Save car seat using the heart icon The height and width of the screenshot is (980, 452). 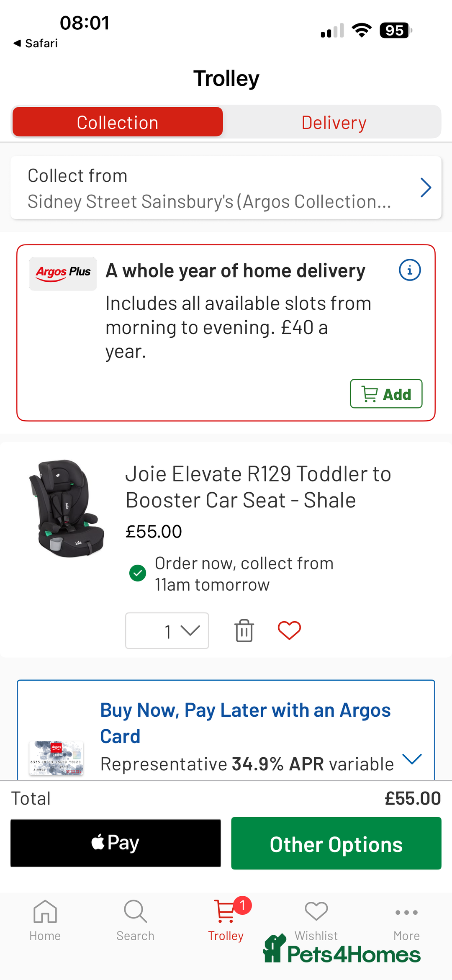coord(289,630)
